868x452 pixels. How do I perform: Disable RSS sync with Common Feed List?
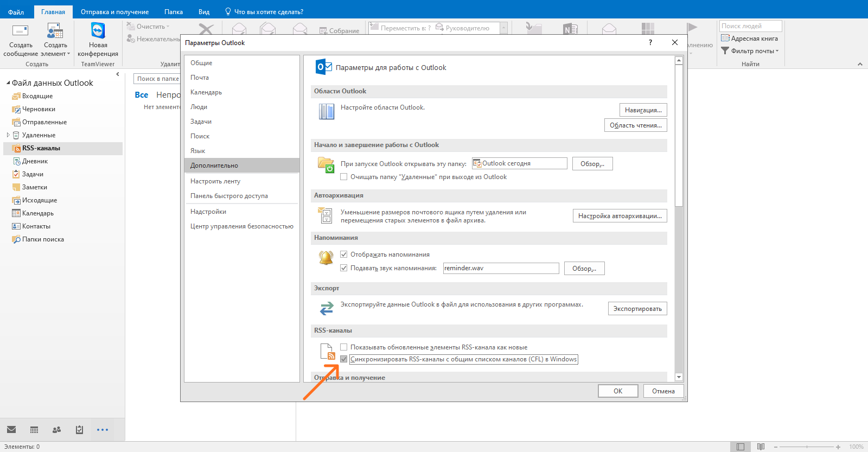coord(343,359)
